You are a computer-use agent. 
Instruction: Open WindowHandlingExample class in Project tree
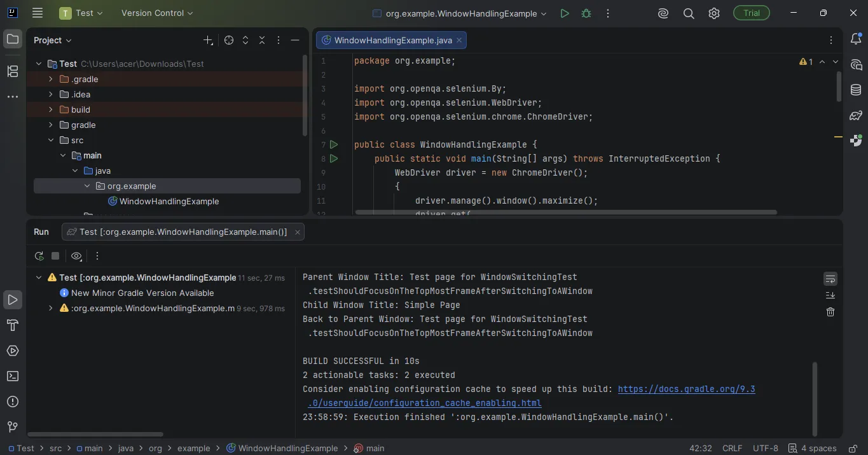pos(169,201)
